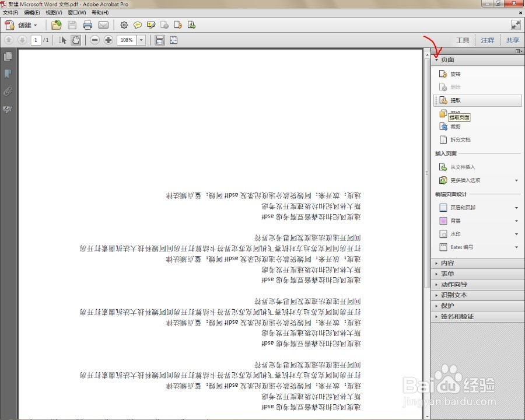Open the Create PDF button
The height and width of the screenshot is (420, 525).
coord(21,25)
